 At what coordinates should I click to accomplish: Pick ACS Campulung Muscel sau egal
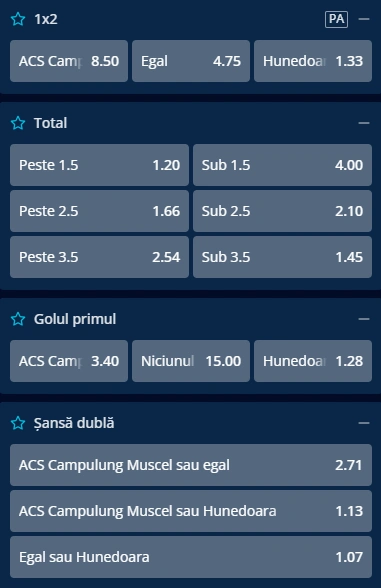click(x=191, y=465)
